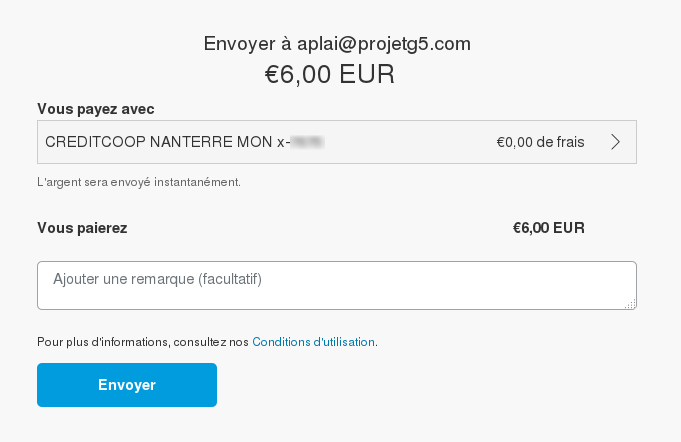Image resolution: width=681 pixels, height=442 pixels.
Task: Click the Envoyer button
Action: (127, 385)
